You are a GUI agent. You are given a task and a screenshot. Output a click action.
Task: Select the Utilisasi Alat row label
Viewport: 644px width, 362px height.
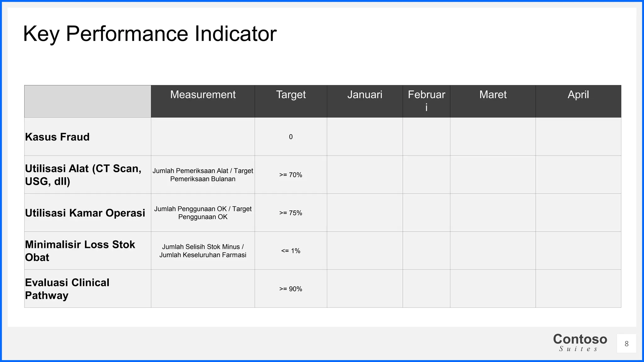pos(83,175)
